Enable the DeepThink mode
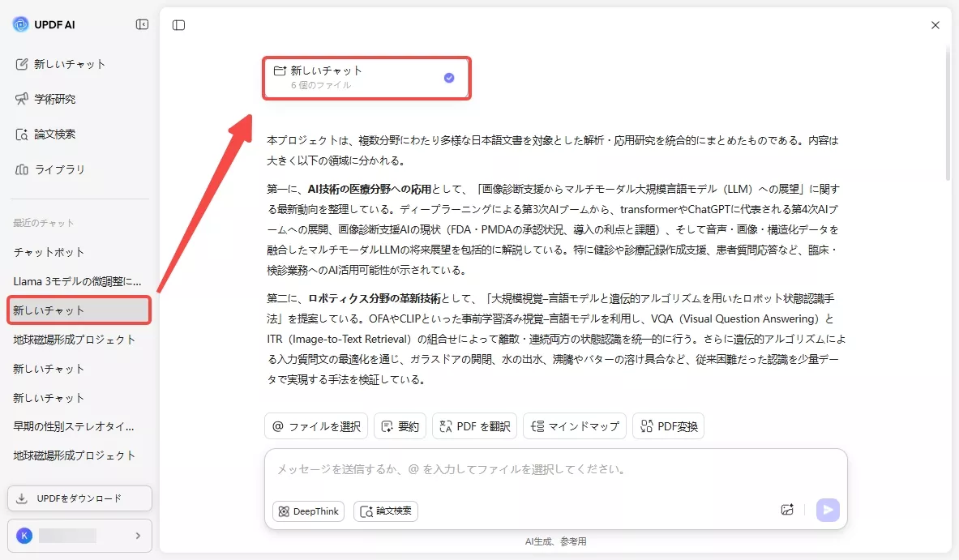Screen dimensions: 959x560 (308, 511)
